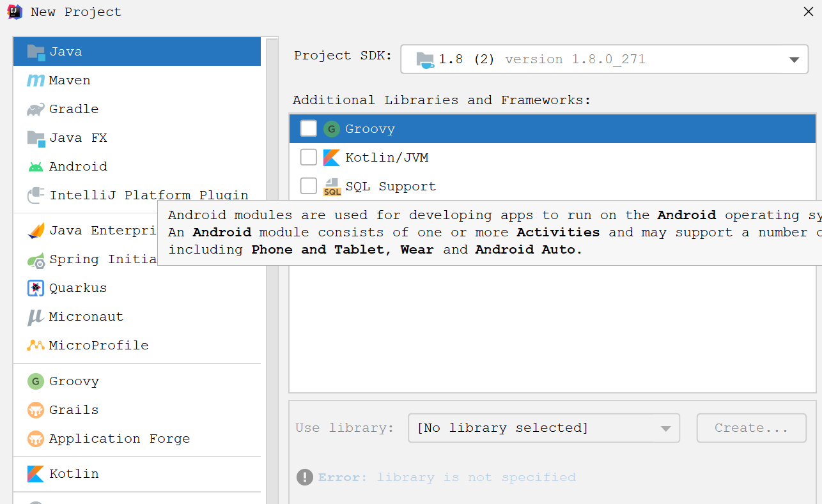Choose the Gradle project type
Screen dimensions: 822x504
(x=137, y=109)
